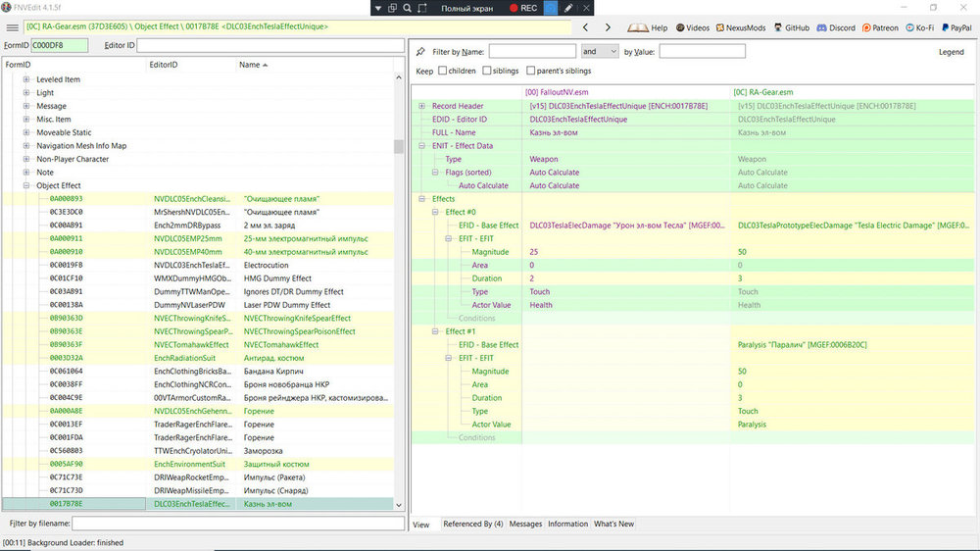Click recorder pencil draw icon
Image resolution: width=980 pixels, height=551 pixels.
point(568,8)
